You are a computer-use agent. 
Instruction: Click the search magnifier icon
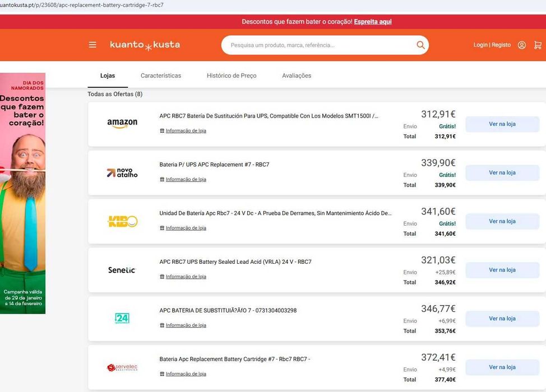(420, 45)
